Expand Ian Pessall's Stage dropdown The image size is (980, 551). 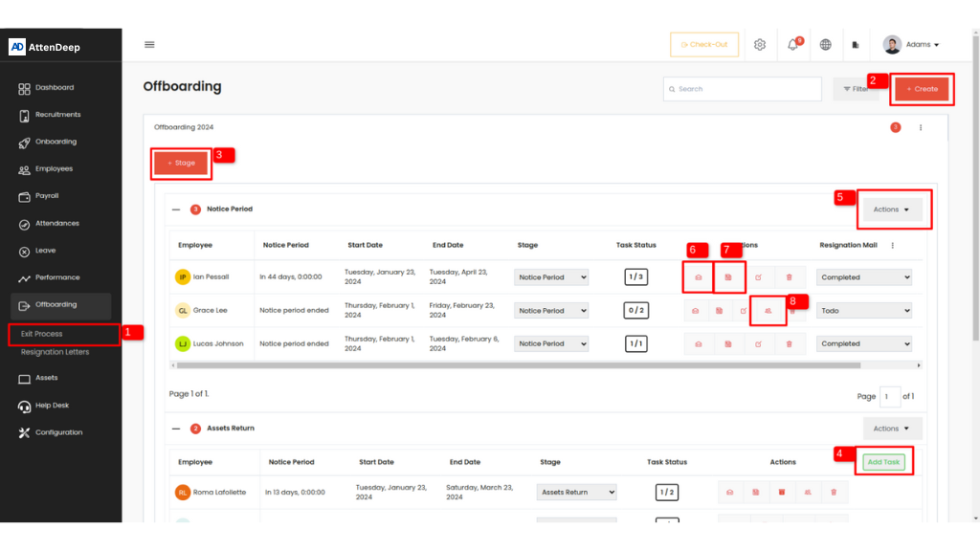click(551, 277)
